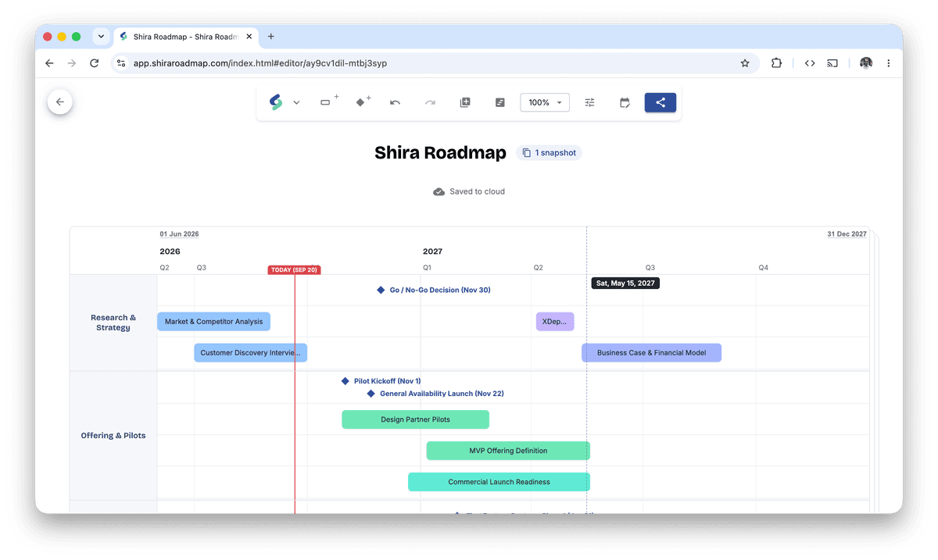
Task: Select the Design Partner Pilots bar
Action: point(415,419)
